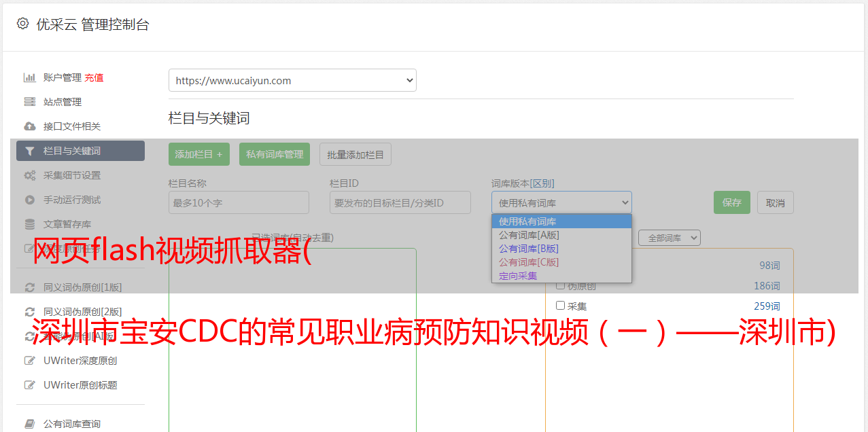
Task: Click the refresh icon for 同义词伪原创[1版]
Action: click(x=29, y=287)
